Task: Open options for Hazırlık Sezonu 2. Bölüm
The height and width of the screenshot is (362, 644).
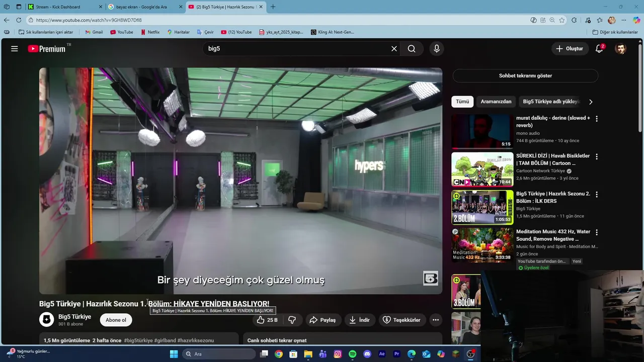Action: click(597, 195)
